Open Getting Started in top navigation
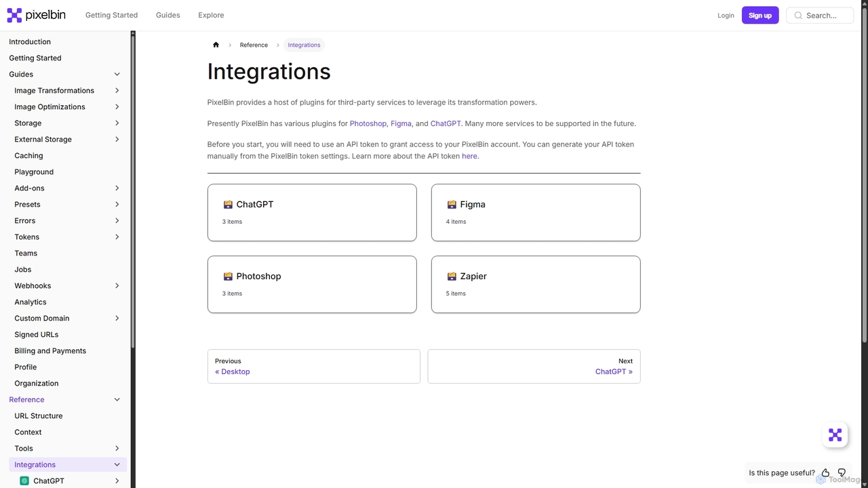 [111, 15]
